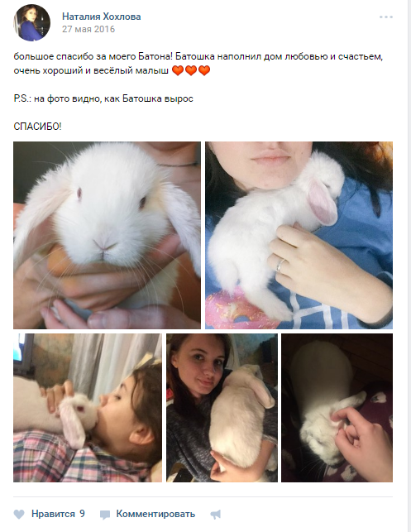411x532 pixels.
Task: Open dark photo of hand petting rabbit
Action: tap(337, 408)
